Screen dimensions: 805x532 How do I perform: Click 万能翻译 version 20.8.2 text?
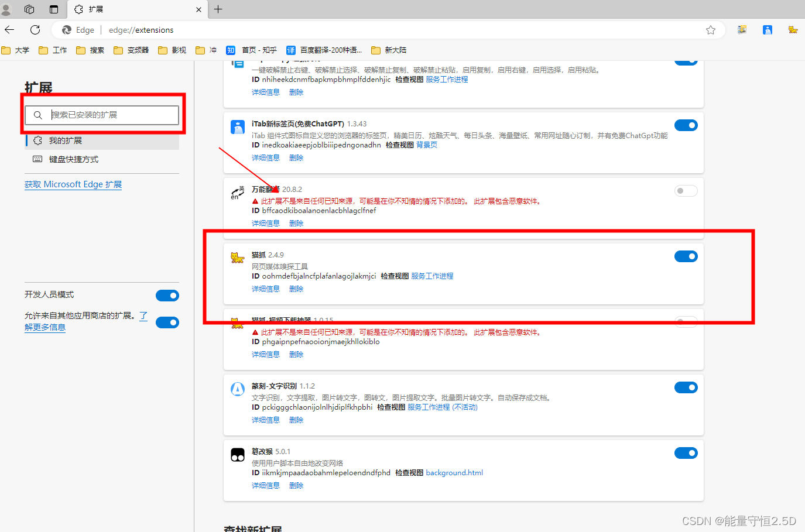tap(292, 190)
